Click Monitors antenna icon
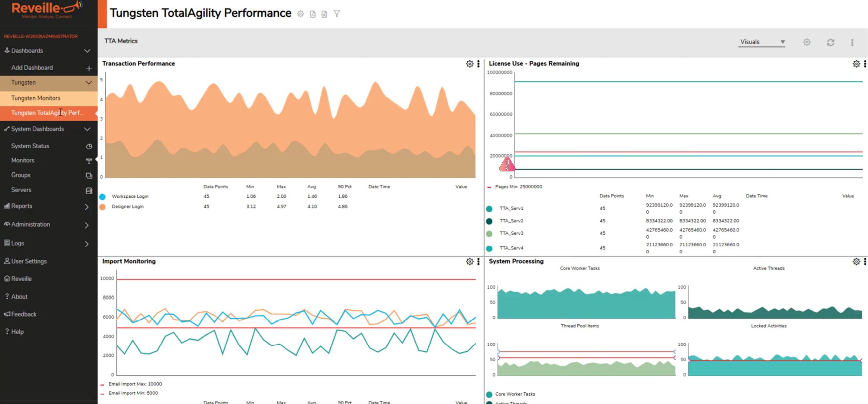Image resolution: width=868 pixels, height=404 pixels. (89, 161)
